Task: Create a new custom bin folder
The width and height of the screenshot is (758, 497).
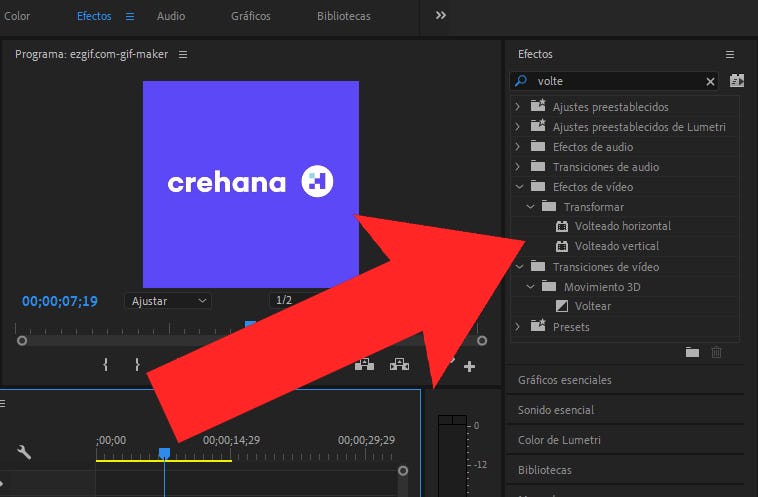Action: click(692, 352)
